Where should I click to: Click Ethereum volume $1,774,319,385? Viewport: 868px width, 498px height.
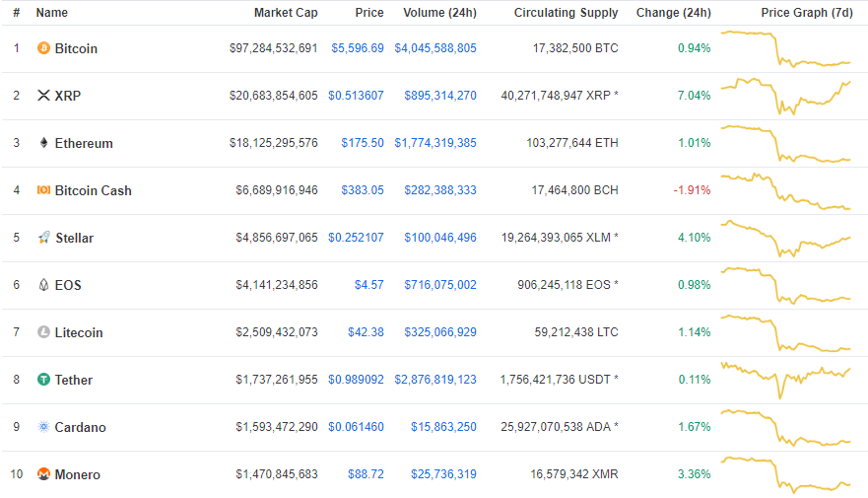pos(435,143)
